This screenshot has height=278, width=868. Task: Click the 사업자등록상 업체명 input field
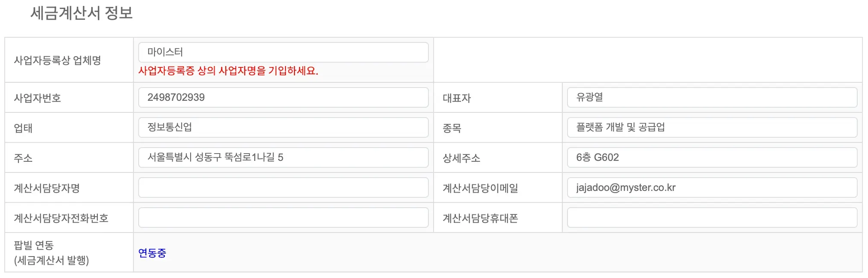coord(283,52)
